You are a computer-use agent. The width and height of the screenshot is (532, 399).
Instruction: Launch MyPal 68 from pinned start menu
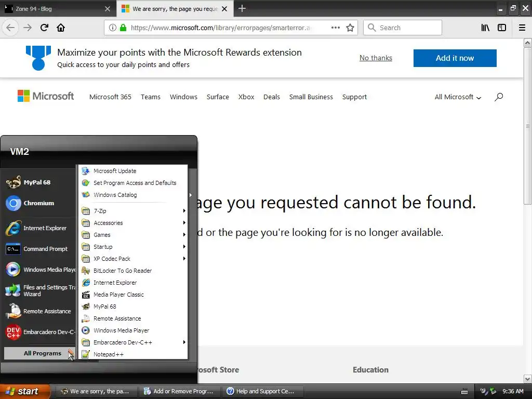38,182
